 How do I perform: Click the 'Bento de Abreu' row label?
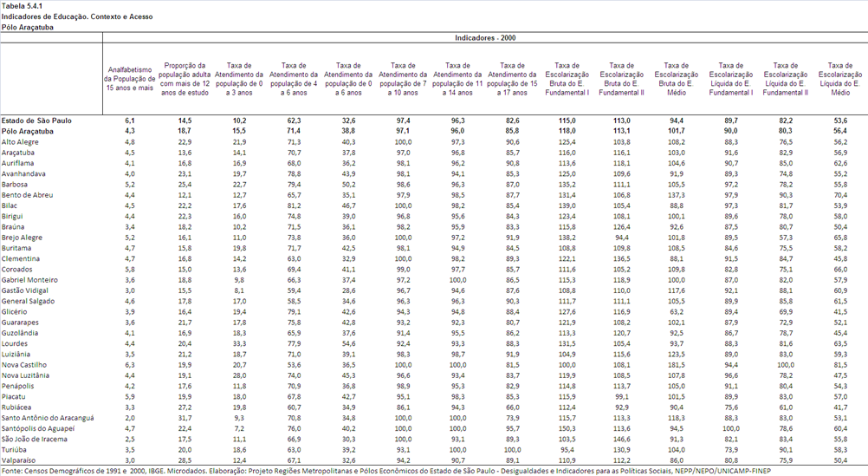pyautogui.click(x=27, y=195)
